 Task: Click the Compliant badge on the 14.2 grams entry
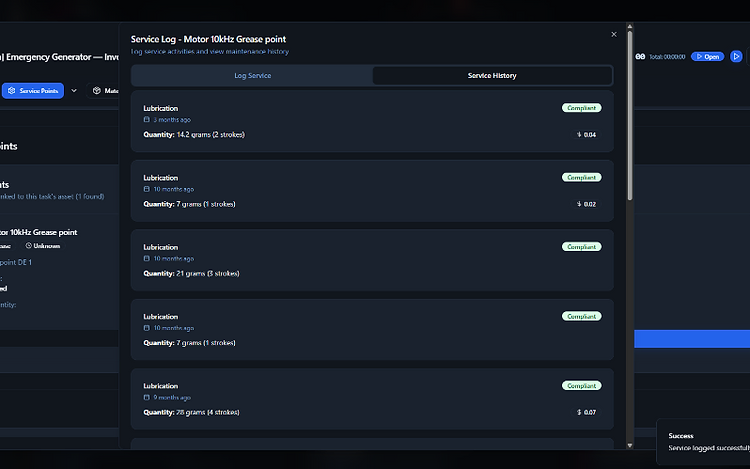pos(582,108)
